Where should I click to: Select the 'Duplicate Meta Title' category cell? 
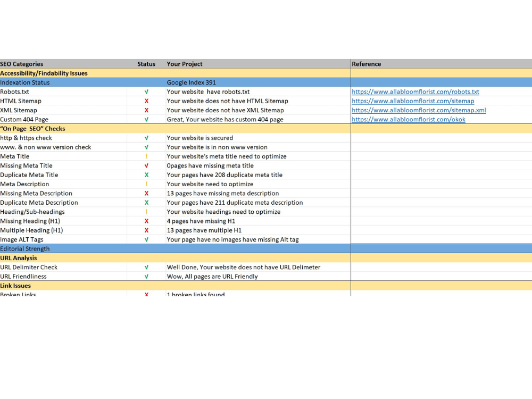pyautogui.click(x=63, y=174)
